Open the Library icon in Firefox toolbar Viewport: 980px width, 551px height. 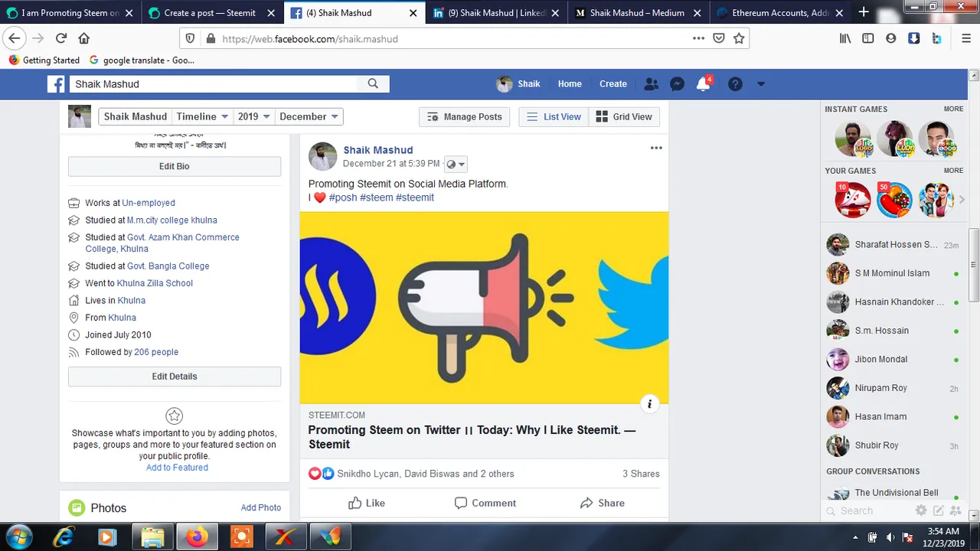coord(845,38)
